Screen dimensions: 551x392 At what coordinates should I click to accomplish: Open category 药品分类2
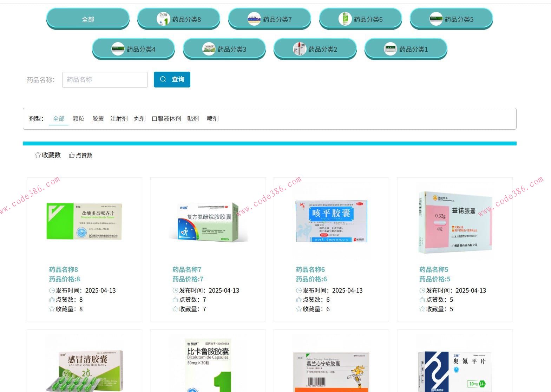point(315,49)
